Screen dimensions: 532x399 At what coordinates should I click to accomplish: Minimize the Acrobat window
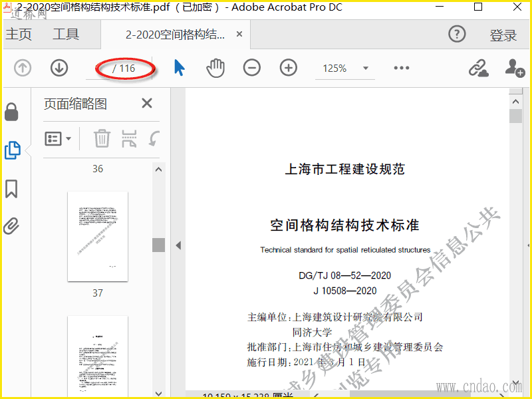point(440,7)
